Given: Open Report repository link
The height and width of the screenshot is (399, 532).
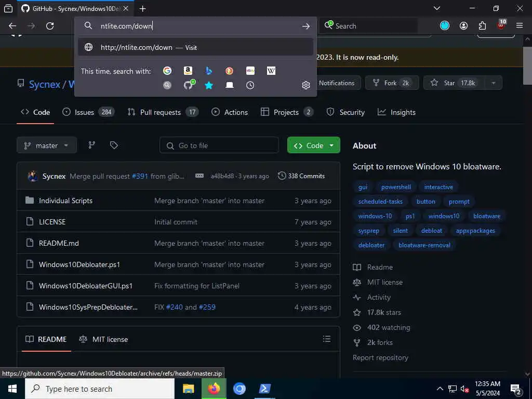Looking at the screenshot, I should (380, 357).
